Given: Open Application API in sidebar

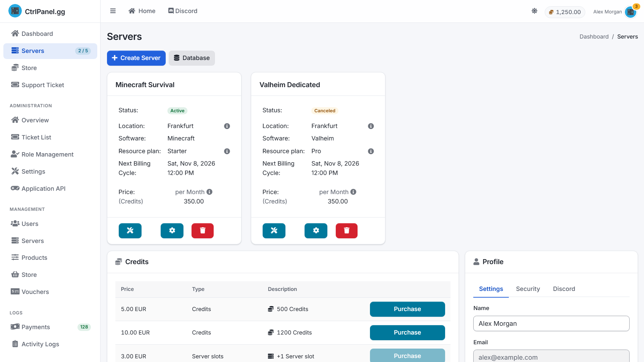Looking at the screenshot, I should tap(50, 188).
